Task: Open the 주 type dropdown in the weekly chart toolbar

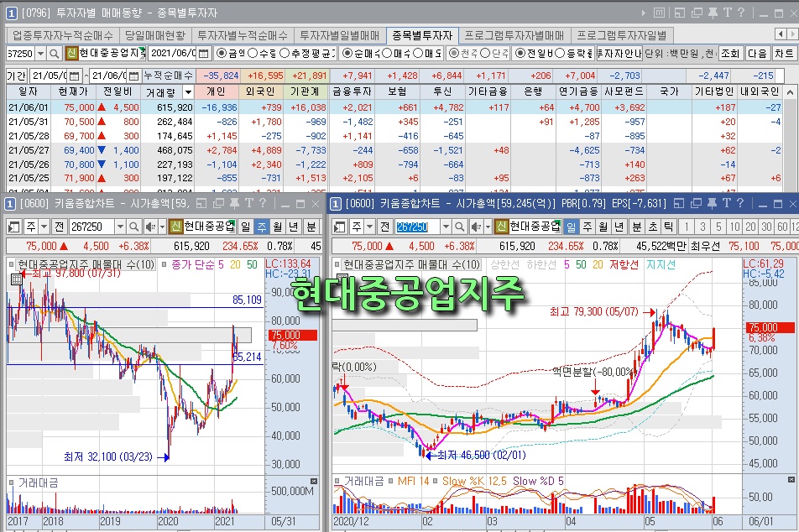Action: tap(44, 227)
